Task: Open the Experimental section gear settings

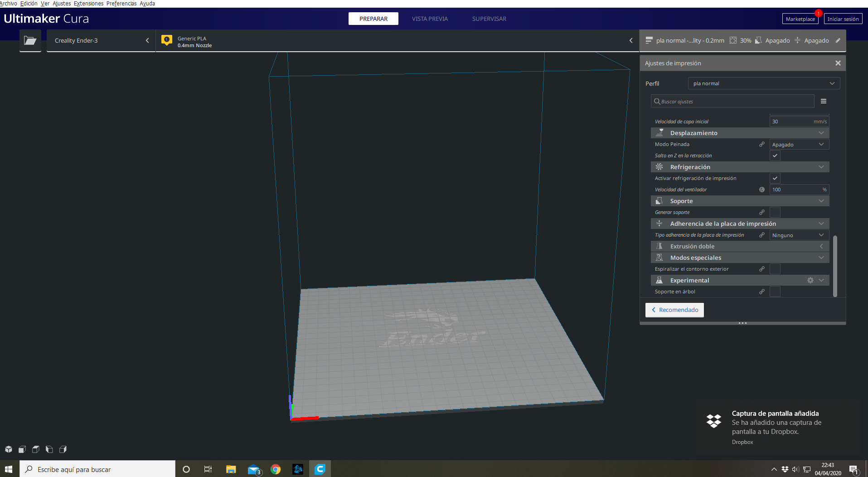Action: 810,280
